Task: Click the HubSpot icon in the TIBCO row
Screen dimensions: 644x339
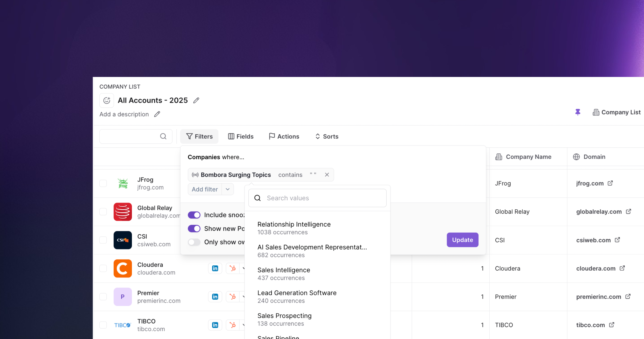Action: click(233, 325)
